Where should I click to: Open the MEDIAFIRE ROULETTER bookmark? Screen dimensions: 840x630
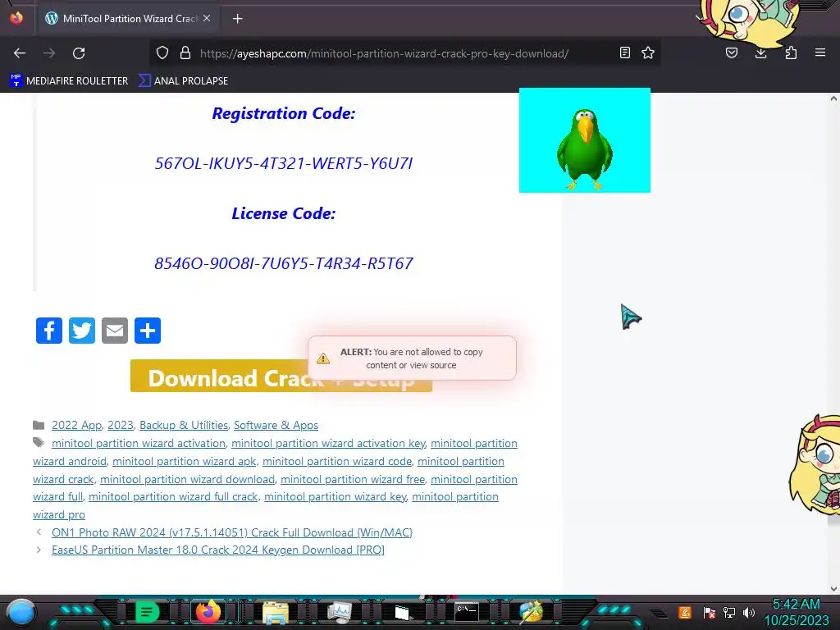coord(69,81)
